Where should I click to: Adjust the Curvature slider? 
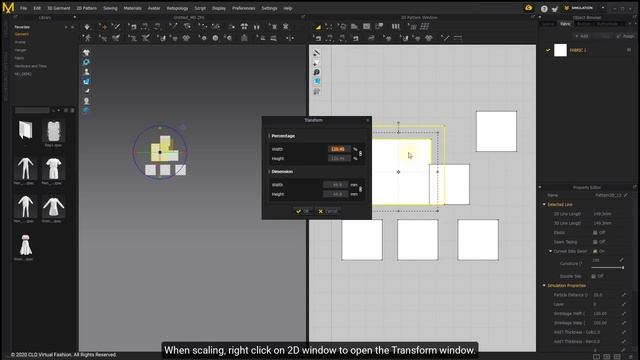coord(608,268)
